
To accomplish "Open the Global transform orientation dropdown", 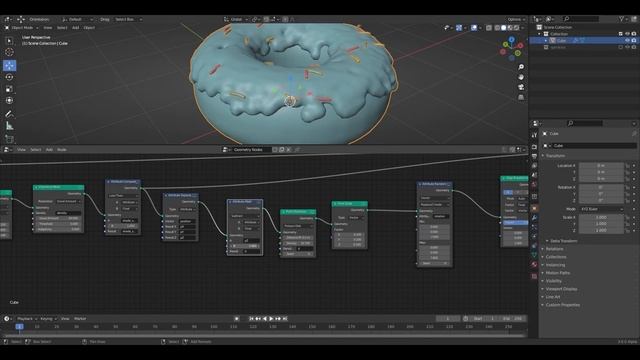I will [236, 19].
